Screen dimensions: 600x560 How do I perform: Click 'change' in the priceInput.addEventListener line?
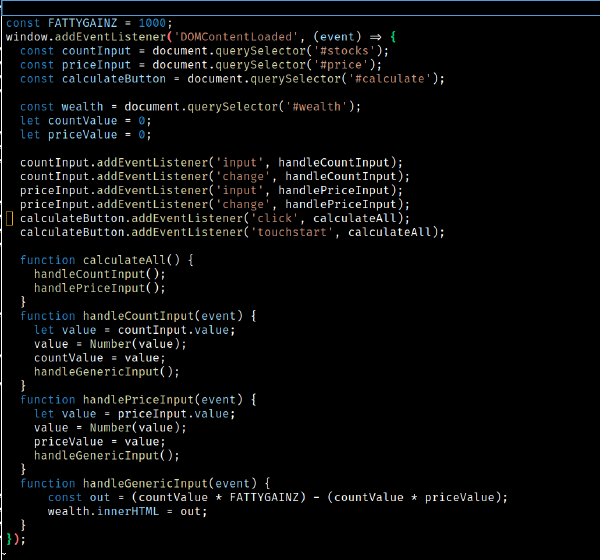(243, 204)
